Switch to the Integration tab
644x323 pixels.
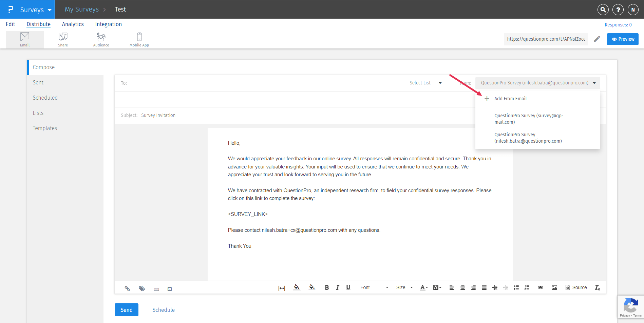point(109,24)
